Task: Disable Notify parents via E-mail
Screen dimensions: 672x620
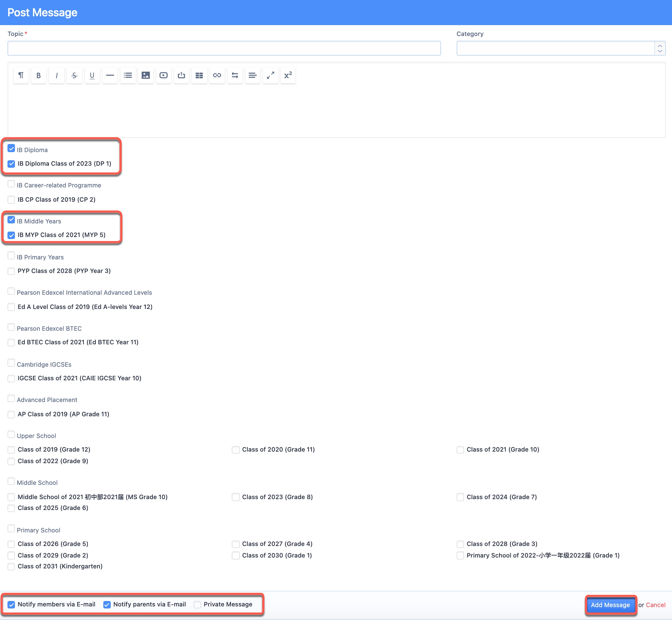Action: [107, 605]
